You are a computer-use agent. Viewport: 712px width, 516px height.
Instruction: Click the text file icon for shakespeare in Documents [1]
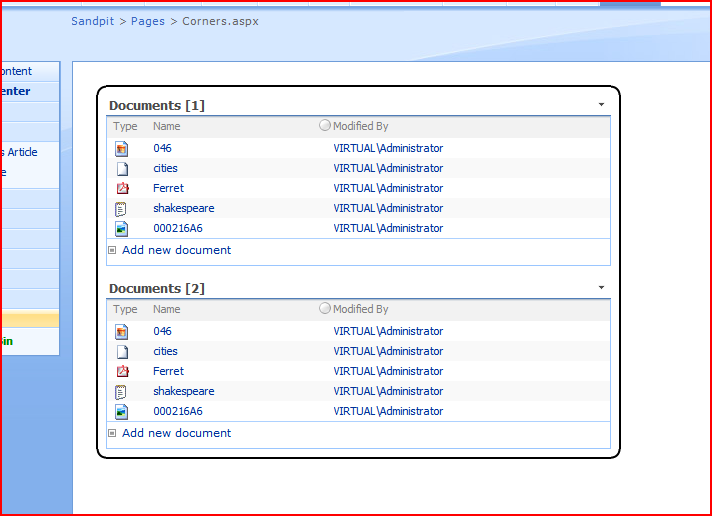tap(122, 209)
